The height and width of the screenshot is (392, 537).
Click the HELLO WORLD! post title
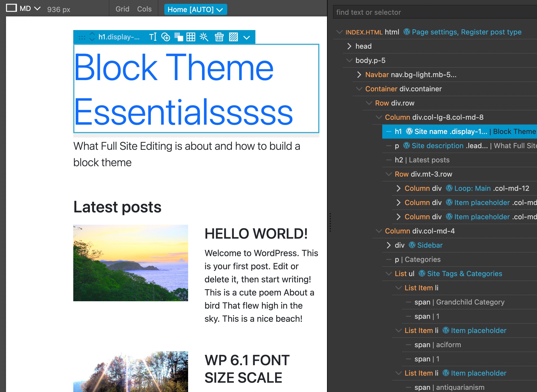(256, 234)
